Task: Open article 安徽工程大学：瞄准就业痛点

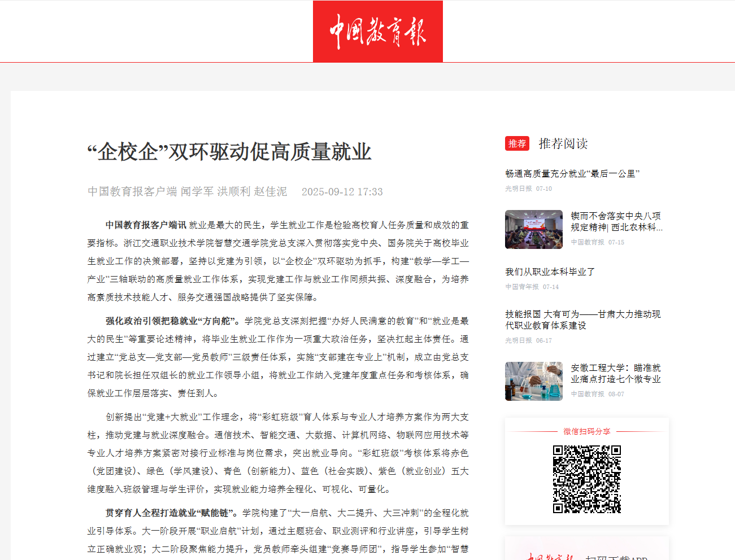Action: (615, 373)
